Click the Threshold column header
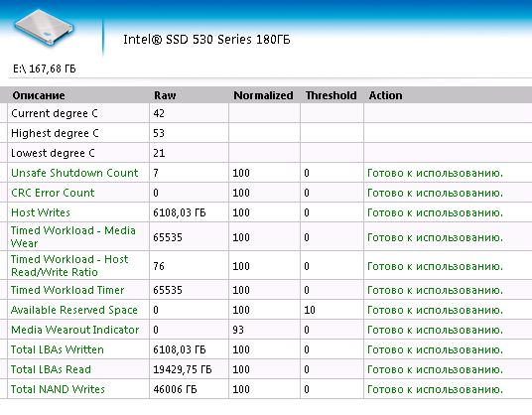Viewport: 532px width, 415px height. point(331,95)
